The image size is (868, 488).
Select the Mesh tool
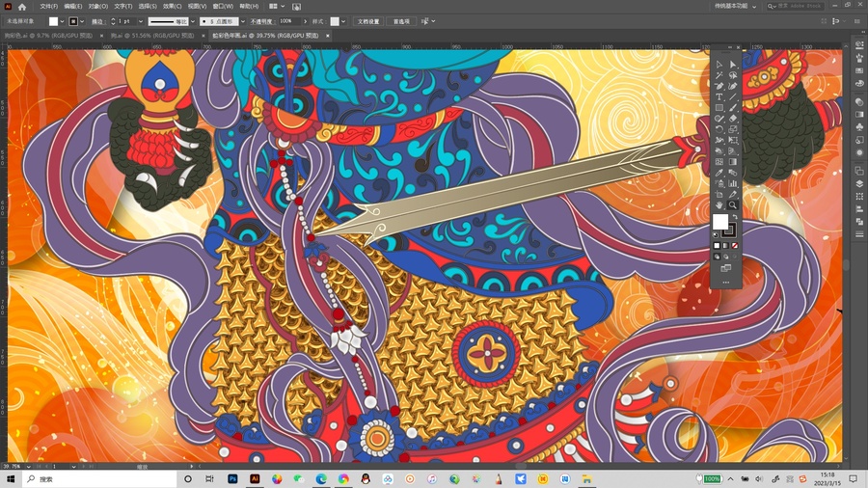(719, 162)
